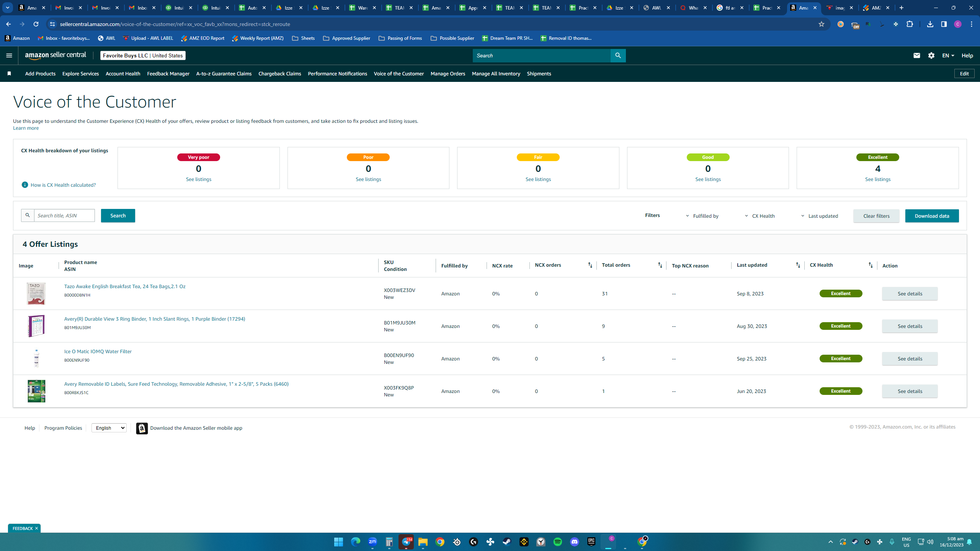Viewport: 980px width, 551px height.
Task: Go to A-to-z Guarantee Claims
Action: click(224, 73)
